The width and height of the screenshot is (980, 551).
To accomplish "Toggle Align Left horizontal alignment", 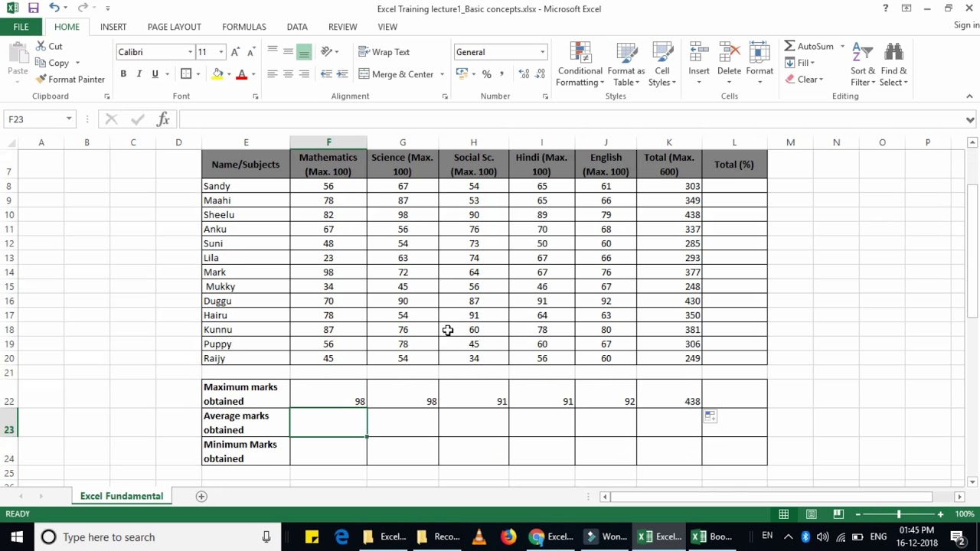I will coord(272,74).
